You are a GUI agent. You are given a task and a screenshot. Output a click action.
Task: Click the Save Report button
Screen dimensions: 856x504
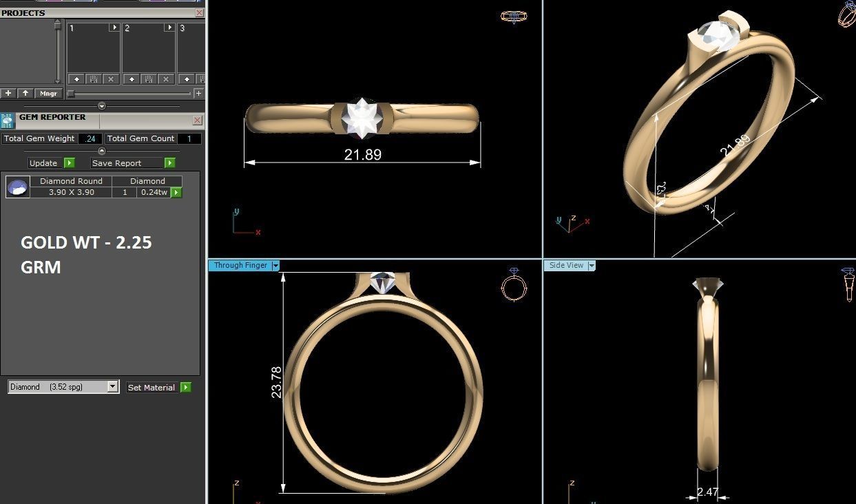[127, 163]
